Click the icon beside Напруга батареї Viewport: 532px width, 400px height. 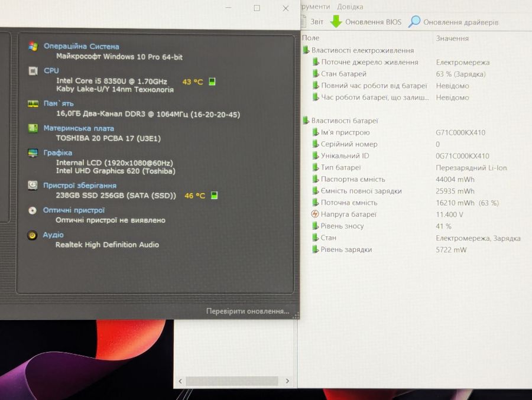click(315, 214)
